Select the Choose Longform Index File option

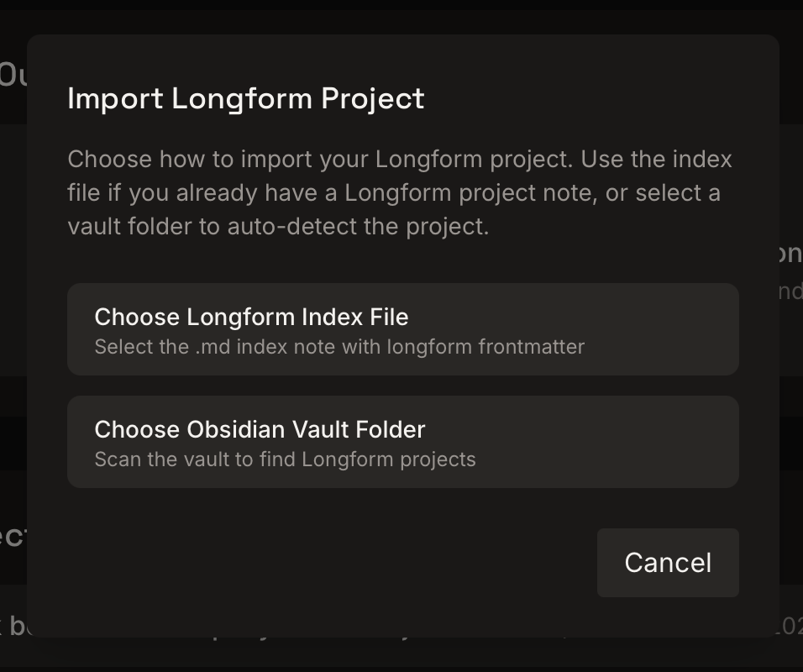(x=401, y=328)
